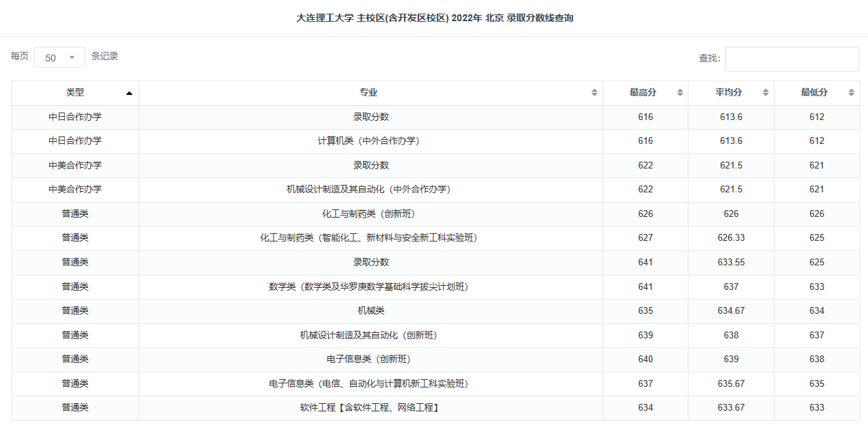Click the 条记录 label beside the dropdown
This screenshot has width=868, height=425.
pyautogui.click(x=105, y=57)
